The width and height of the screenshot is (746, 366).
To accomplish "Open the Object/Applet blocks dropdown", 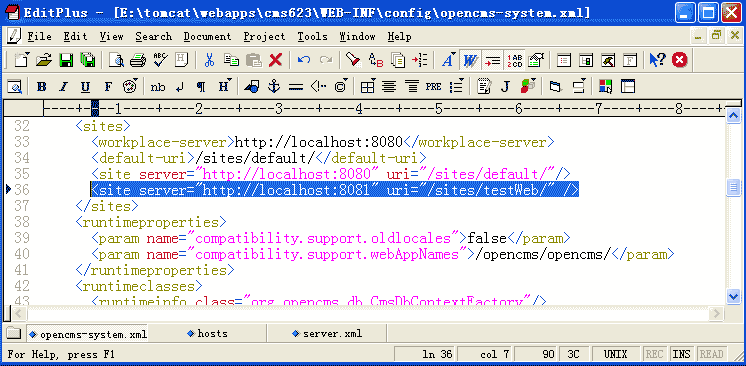I will click(528, 86).
